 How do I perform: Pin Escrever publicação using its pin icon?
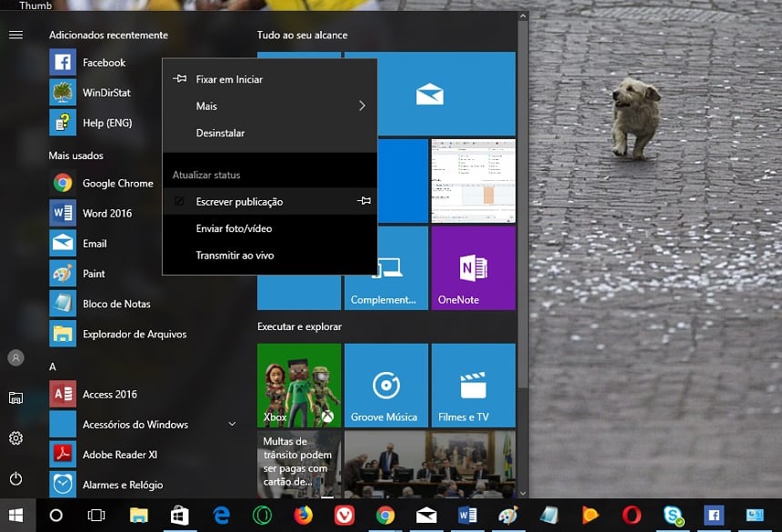pos(364,200)
